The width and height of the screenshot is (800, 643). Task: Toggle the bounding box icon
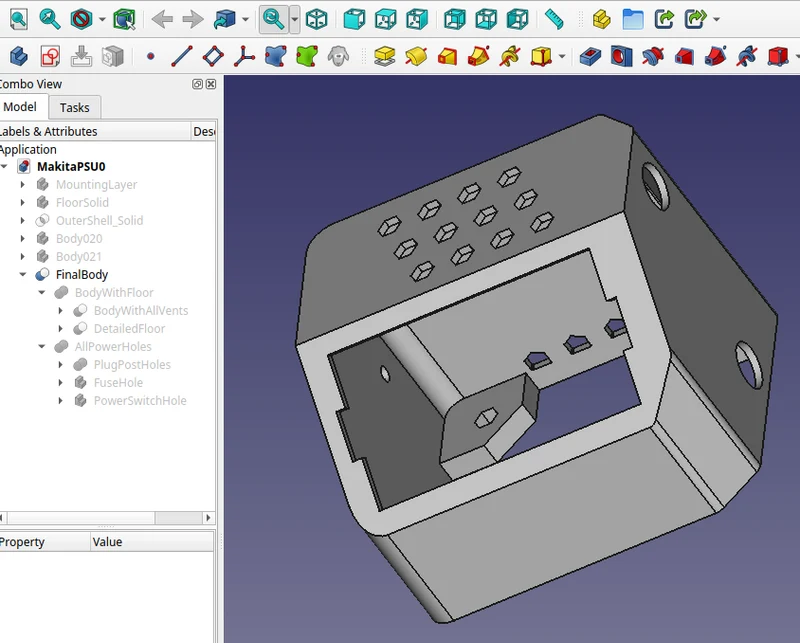coord(124,19)
